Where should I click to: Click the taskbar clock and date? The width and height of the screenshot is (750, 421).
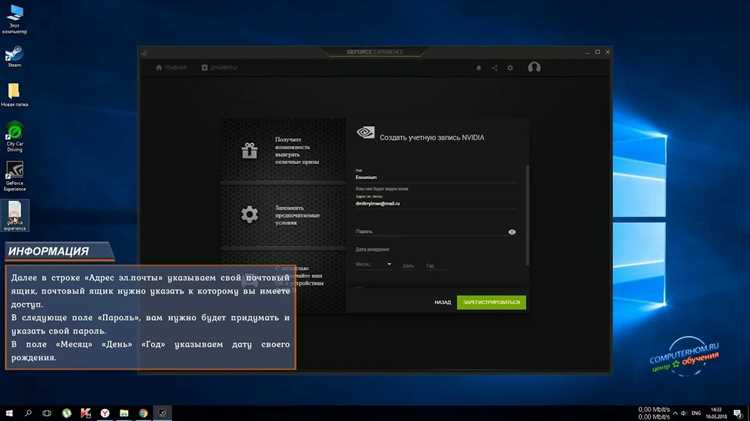[716, 413]
